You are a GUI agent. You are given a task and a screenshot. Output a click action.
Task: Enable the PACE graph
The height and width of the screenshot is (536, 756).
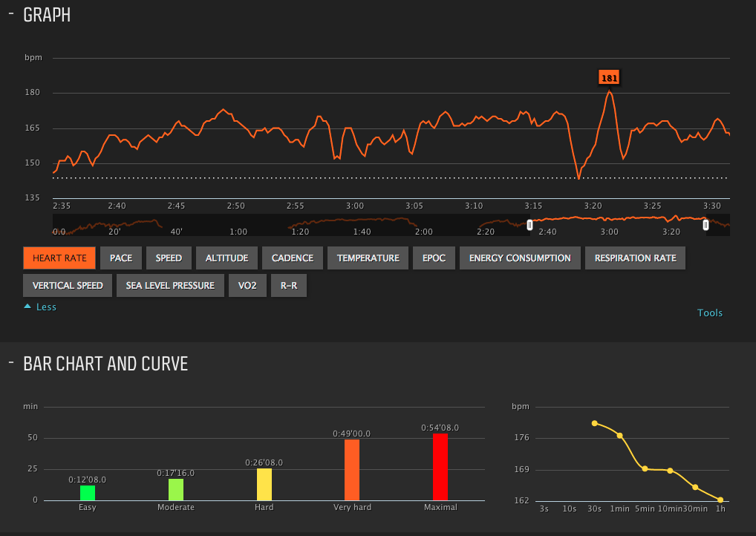coord(120,258)
